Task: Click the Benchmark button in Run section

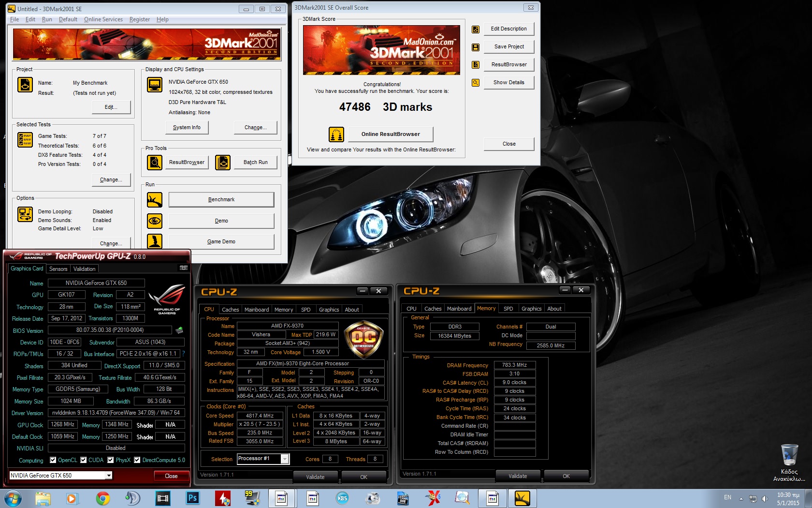Action: click(x=221, y=200)
